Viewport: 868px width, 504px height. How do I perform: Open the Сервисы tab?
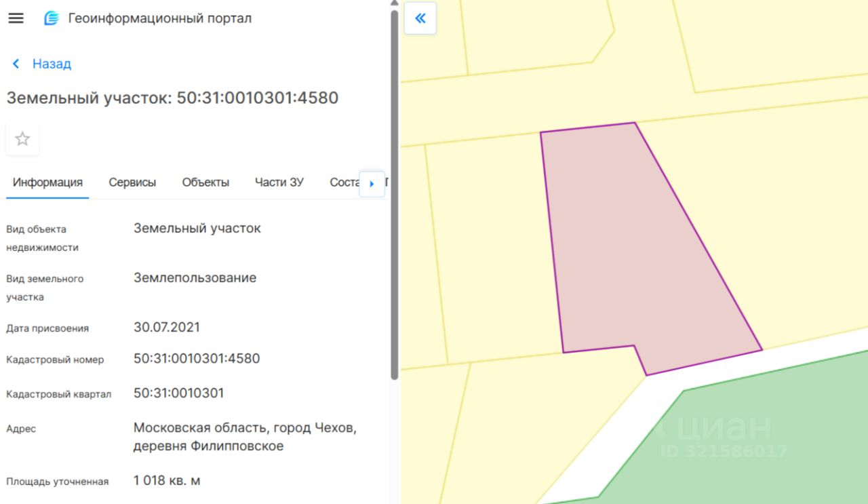(x=132, y=182)
